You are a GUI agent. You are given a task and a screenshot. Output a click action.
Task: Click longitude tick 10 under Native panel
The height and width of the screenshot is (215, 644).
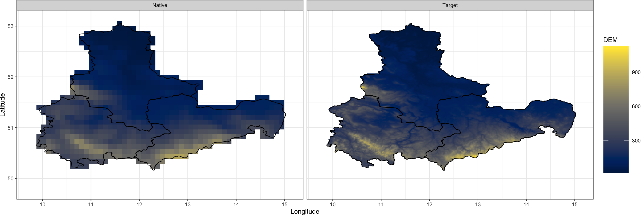(42, 204)
